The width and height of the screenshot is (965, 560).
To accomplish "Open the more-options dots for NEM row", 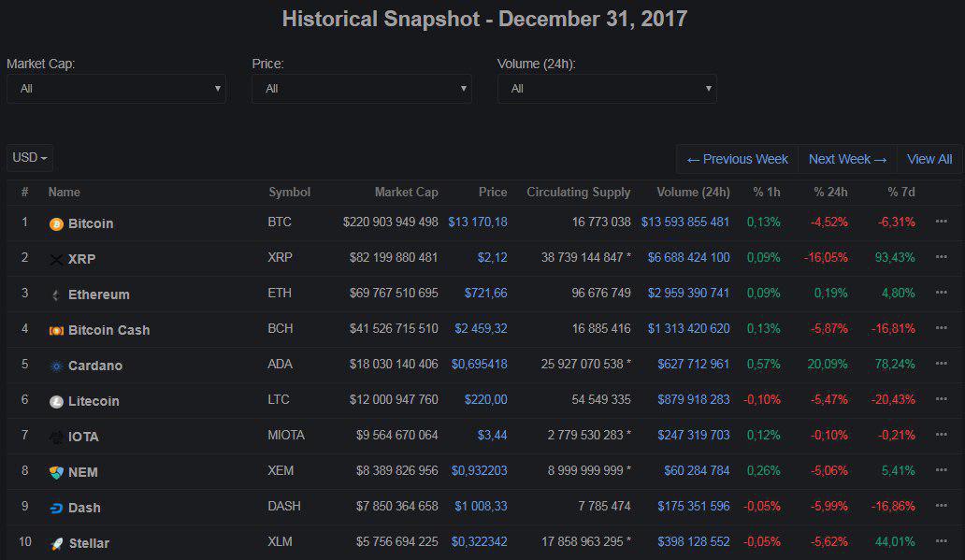I will click(941, 469).
